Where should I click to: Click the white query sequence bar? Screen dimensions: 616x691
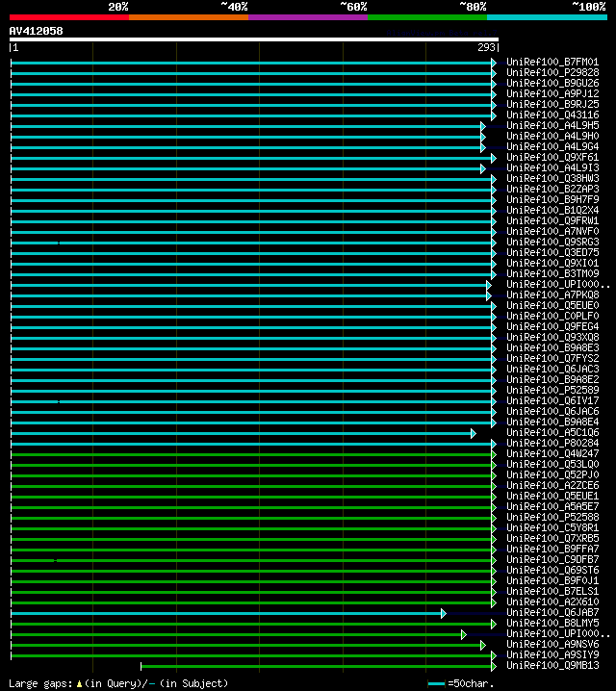254,39
